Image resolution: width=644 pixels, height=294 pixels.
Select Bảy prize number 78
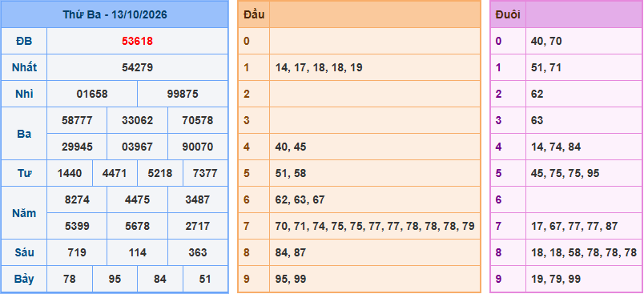point(70,279)
